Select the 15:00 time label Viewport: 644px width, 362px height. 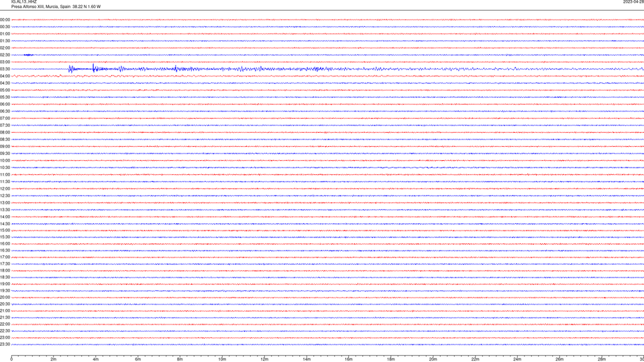(5, 231)
